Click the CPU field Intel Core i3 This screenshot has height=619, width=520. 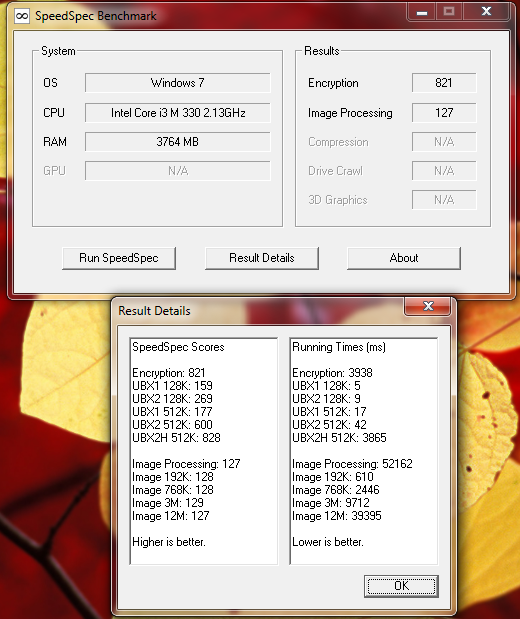178,113
